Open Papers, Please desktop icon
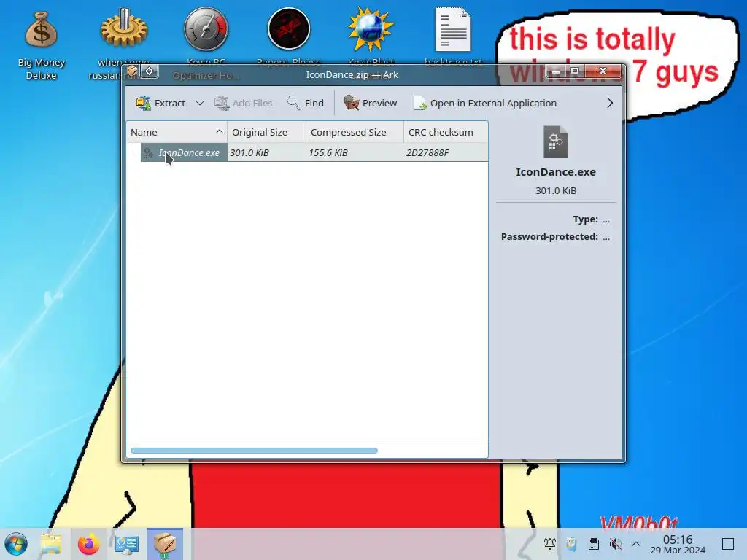This screenshot has width=747, height=560. pyautogui.click(x=289, y=36)
